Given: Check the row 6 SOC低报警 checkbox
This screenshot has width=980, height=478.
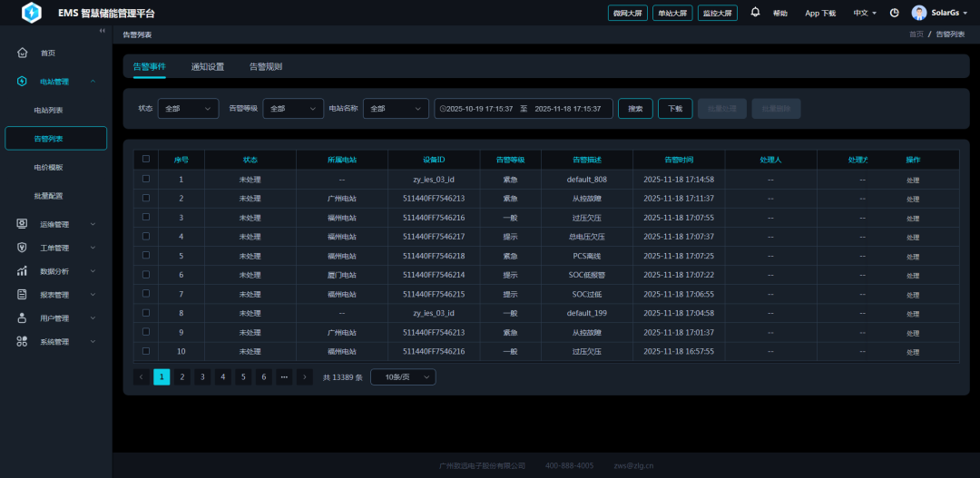Looking at the screenshot, I should pyautogui.click(x=146, y=274).
